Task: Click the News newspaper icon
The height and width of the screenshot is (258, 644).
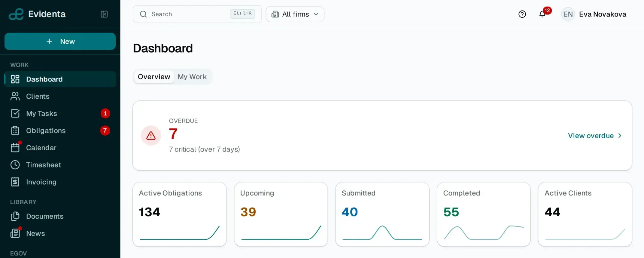Action: (15, 233)
